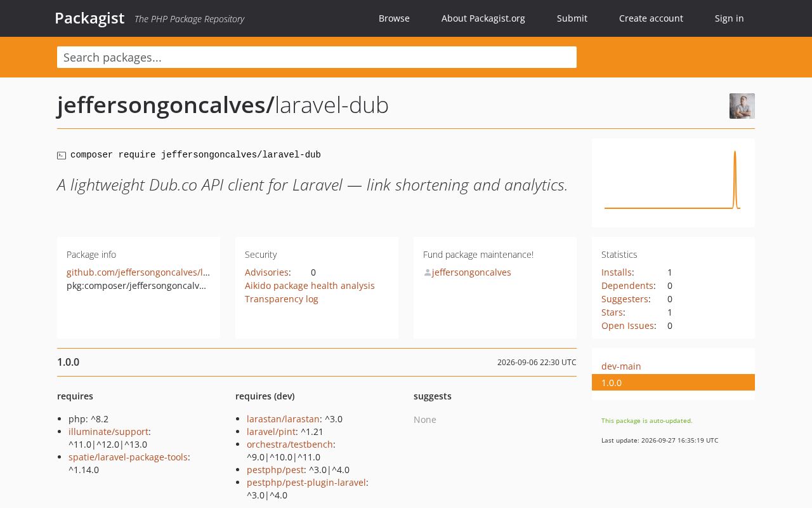This screenshot has height=508, width=812.
Task: Open pestphp/pest-plugin-laravel package link
Action: pyautogui.click(x=306, y=483)
